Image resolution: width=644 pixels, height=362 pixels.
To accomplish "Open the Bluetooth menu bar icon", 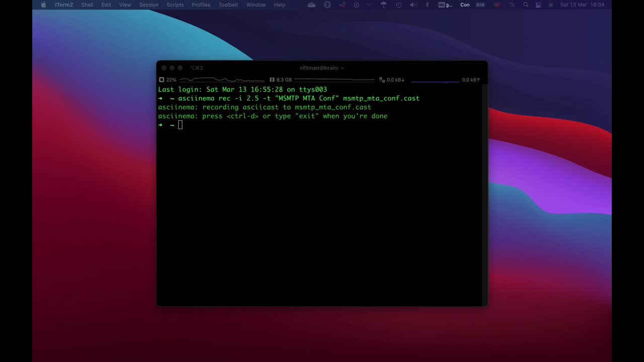I will click(x=427, y=5).
